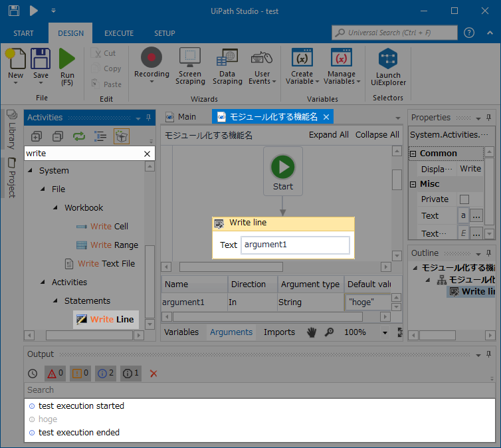501x448 pixels.
Task: Pin the Activities panel
Action: tap(149, 118)
